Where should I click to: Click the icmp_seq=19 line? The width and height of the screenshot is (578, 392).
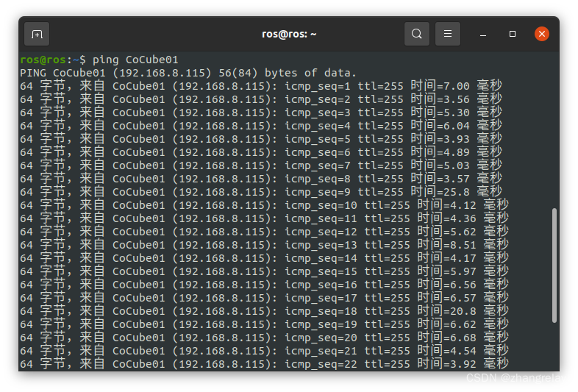click(x=264, y=324)
